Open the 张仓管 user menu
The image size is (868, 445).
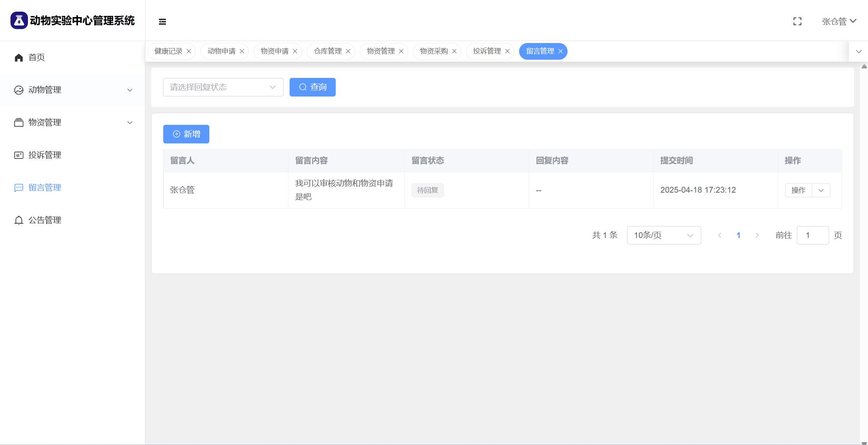(x=839, y=21)
